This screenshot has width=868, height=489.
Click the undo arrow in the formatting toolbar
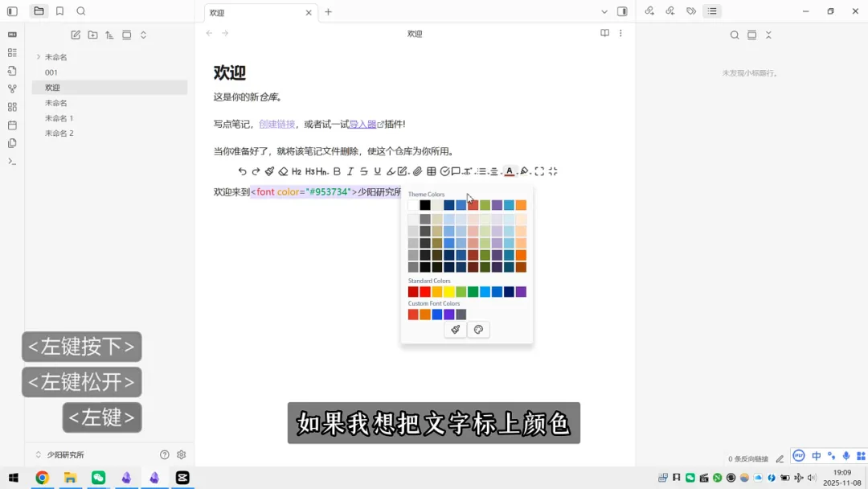242,171
